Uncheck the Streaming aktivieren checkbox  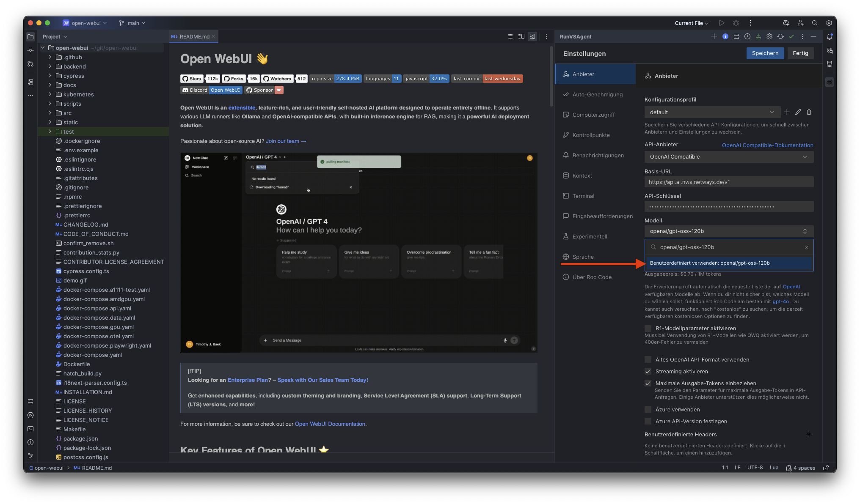click(648, 371)
